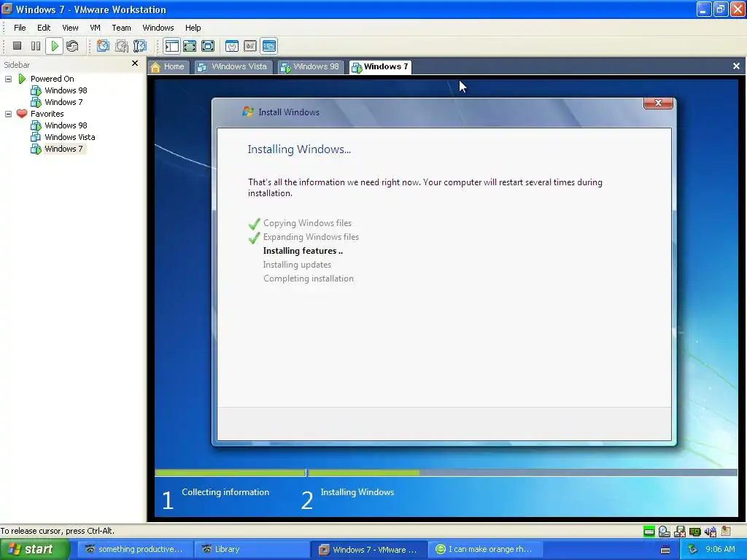Select the Favorites group label
Screen dimensions: 747x560
(47, 114)
